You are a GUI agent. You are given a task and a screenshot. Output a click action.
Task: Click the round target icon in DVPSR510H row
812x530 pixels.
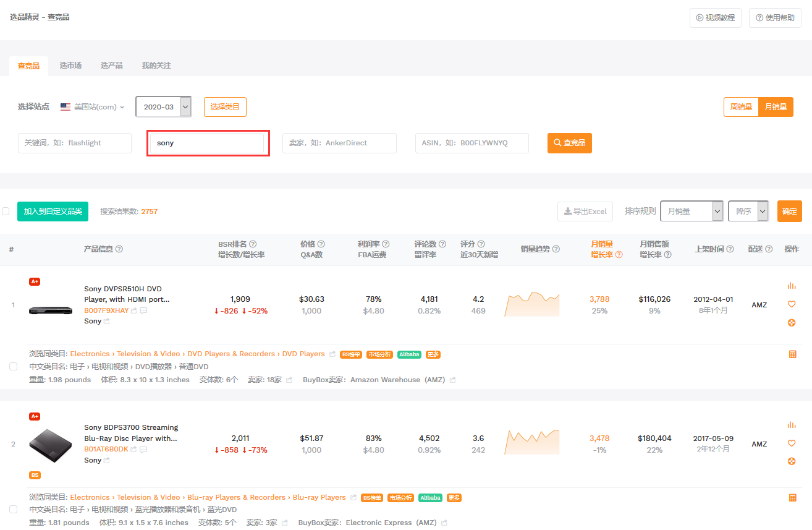click(x=792, y=323)
